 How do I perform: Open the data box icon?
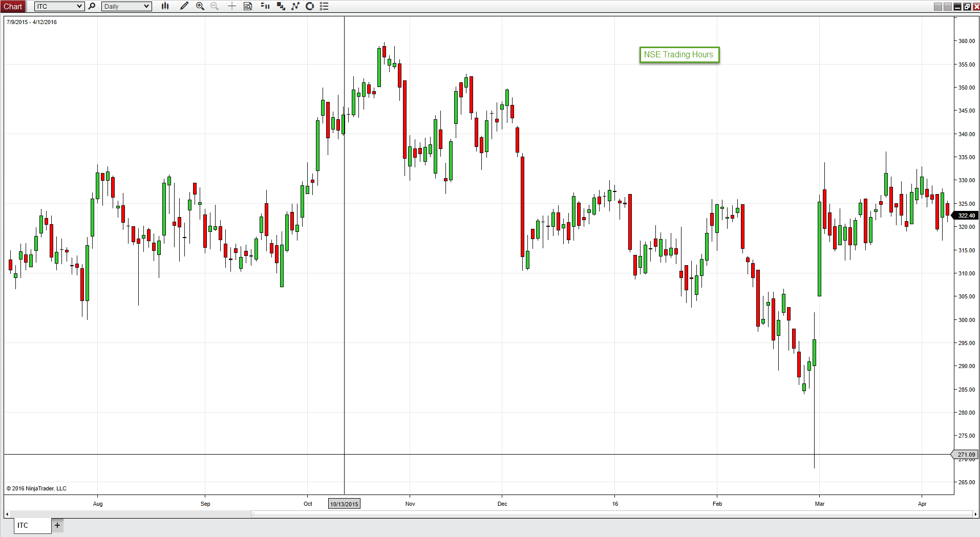click(248, 6)
